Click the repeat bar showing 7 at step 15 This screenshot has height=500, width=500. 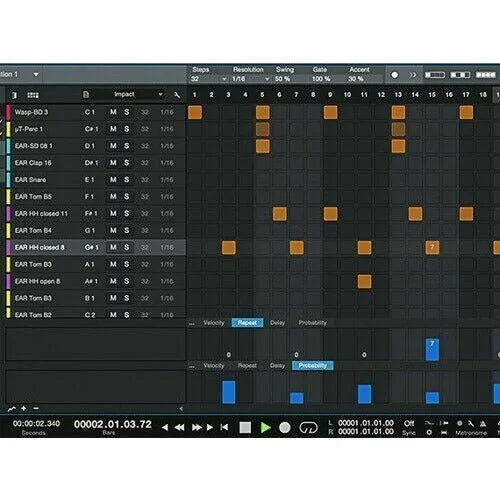tap(432, 349)
